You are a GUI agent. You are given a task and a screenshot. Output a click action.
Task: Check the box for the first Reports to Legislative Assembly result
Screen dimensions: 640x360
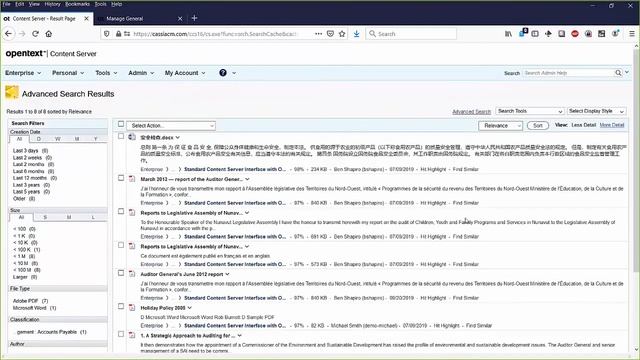click(121, 211)
